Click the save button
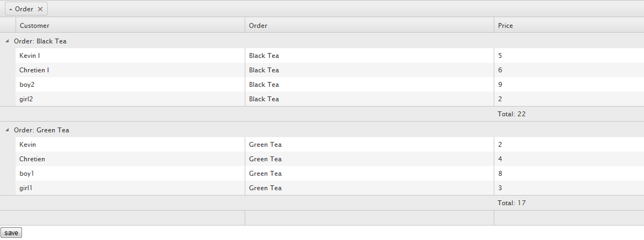 coord(11,233)
